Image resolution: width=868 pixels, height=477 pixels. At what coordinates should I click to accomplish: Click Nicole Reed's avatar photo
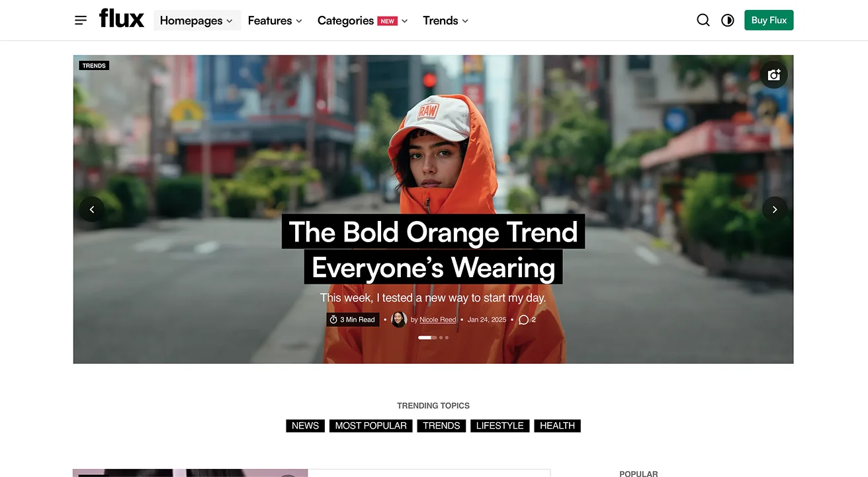pos(399,320)
